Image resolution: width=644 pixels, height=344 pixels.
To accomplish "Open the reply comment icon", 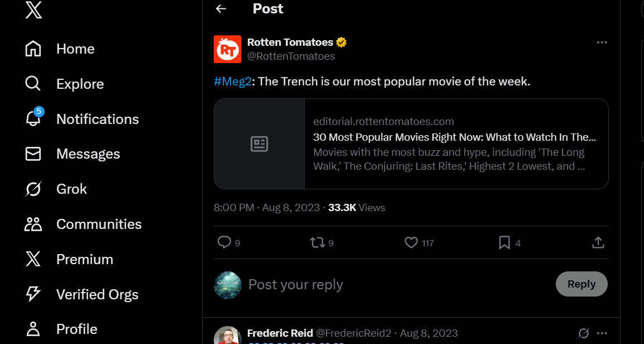I will pyautogui.click(x=224, y=242).
